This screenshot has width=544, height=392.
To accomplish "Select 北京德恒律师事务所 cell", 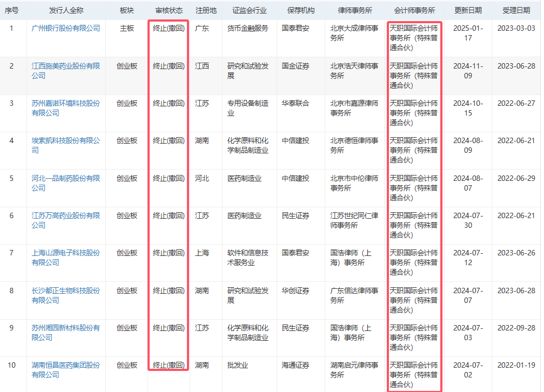I will [x=354, y=145].
